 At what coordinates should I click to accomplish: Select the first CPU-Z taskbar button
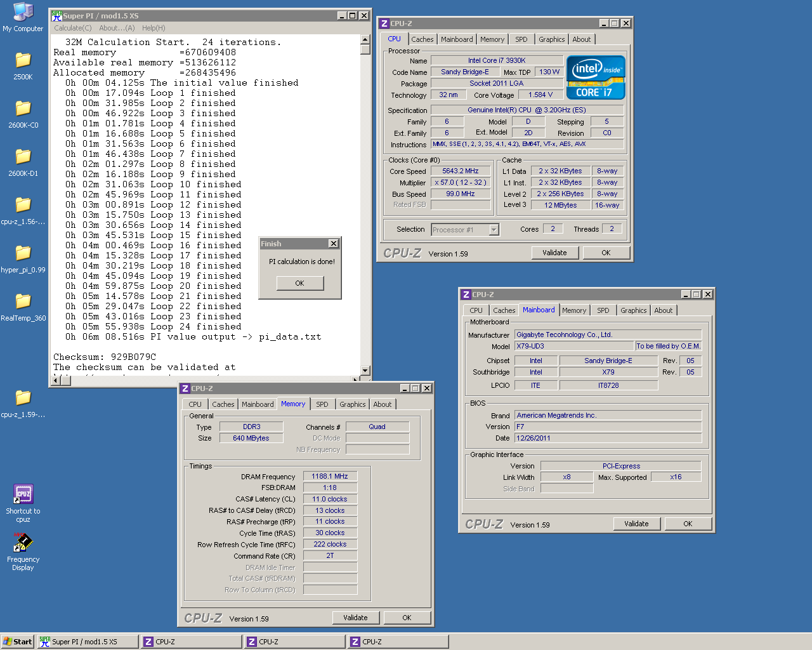tap(191, 642)
